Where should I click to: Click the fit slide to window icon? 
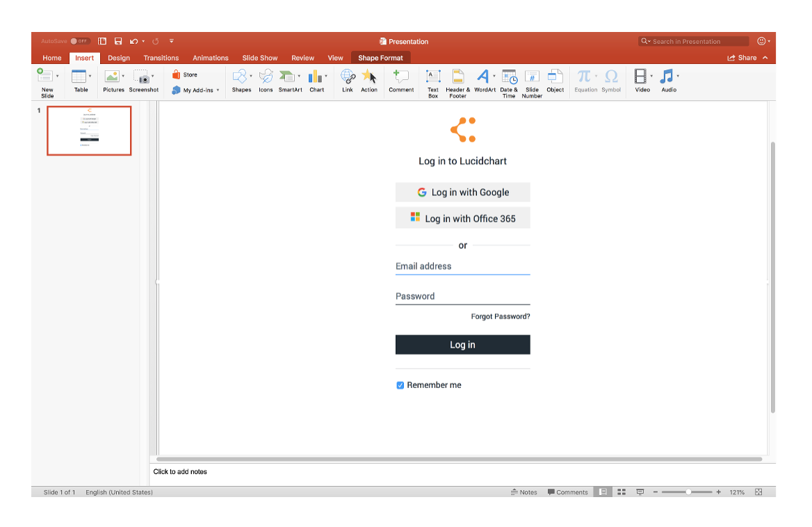[x=758, y=492]
